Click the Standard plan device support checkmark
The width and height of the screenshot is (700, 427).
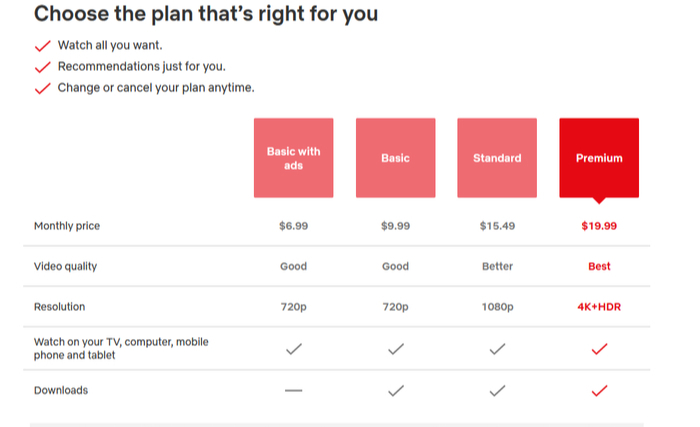pyautogui.click(x=497, y=349)
